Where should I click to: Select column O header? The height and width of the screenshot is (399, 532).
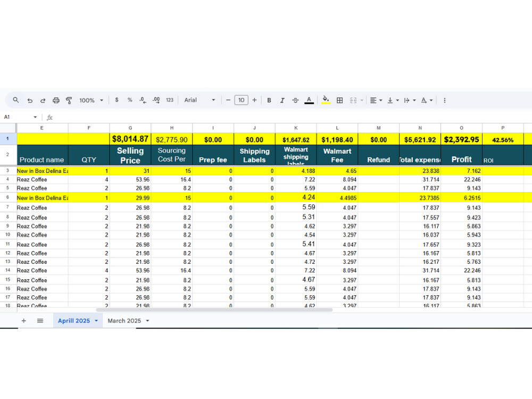[x=461, y=128]
